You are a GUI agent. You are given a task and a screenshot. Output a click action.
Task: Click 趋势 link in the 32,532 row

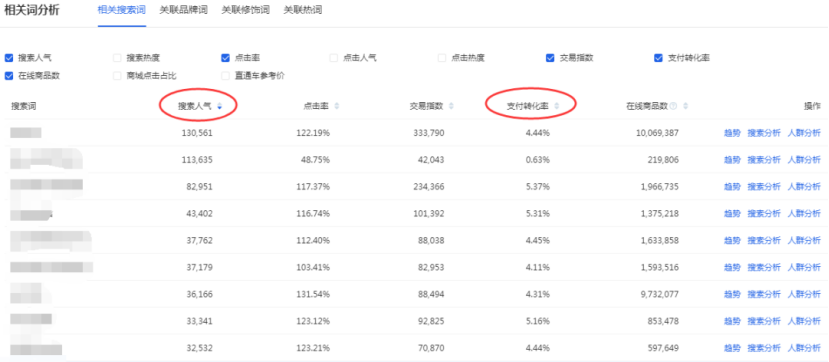click(732, 348)
